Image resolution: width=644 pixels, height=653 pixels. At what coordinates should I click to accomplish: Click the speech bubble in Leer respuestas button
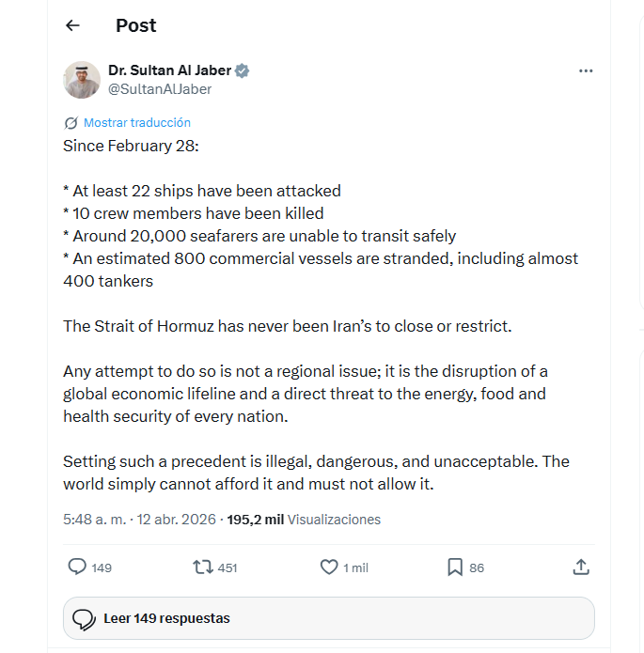(85, 618)
